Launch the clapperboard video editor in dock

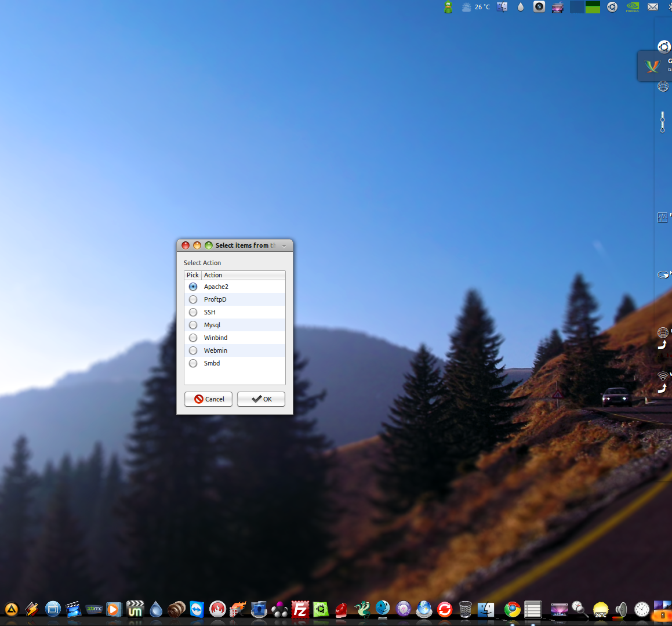pos(73,609)
